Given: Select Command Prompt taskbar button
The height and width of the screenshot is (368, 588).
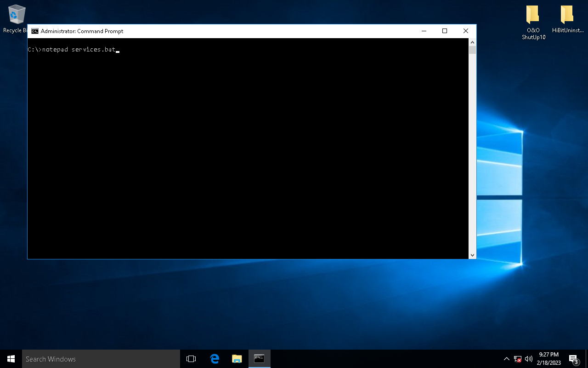Looking at the screenshot, I should [x=260, y=359].
